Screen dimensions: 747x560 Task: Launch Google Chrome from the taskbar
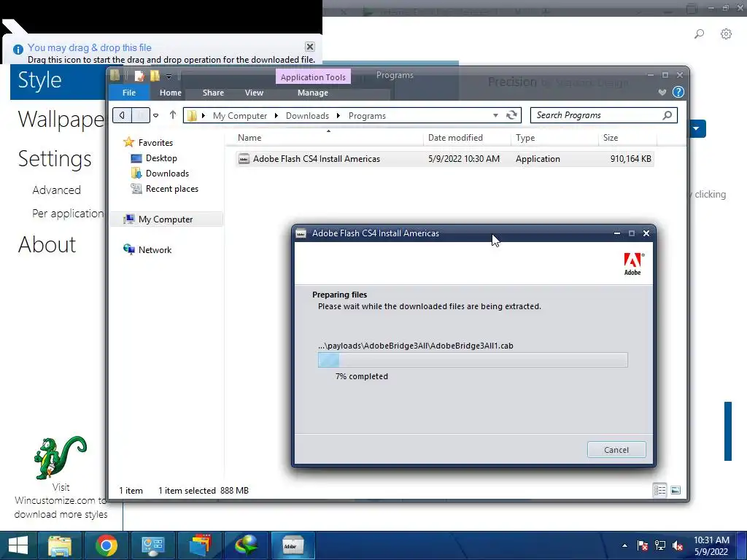tap(107, 545)
